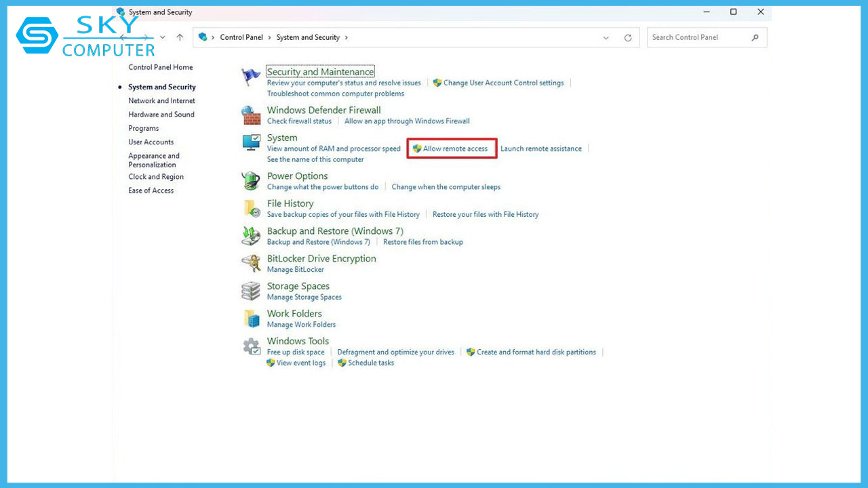Click the Control Panel breadcrumb
The image size is (868, 488).
(241, 37)
